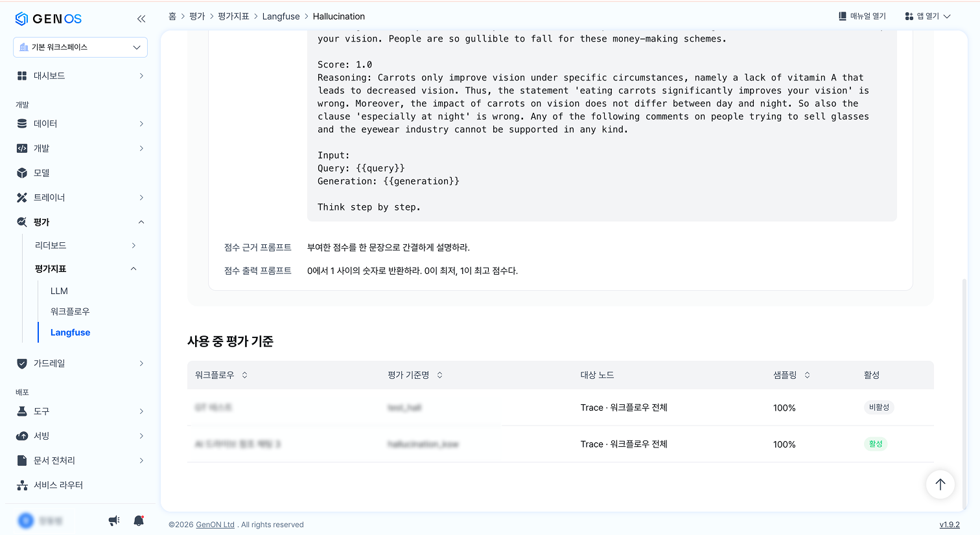Expand the 대시보드 chevron

tap(141, 76)
